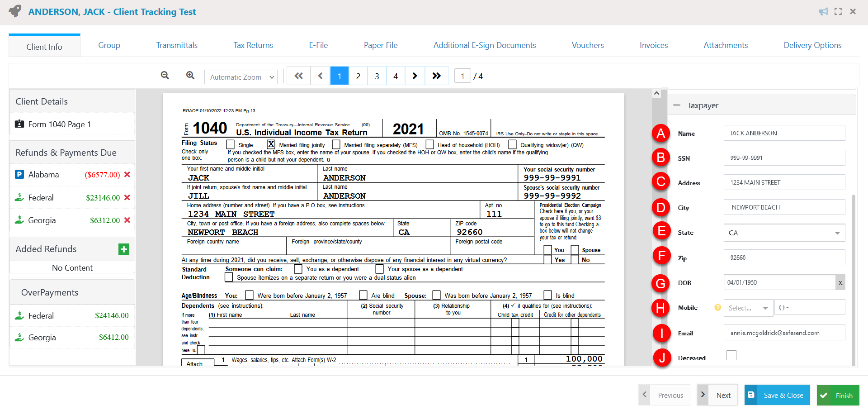The image size is (868, 415).
Task: Click the Alabama payment P icon
Action: [19, 174]
